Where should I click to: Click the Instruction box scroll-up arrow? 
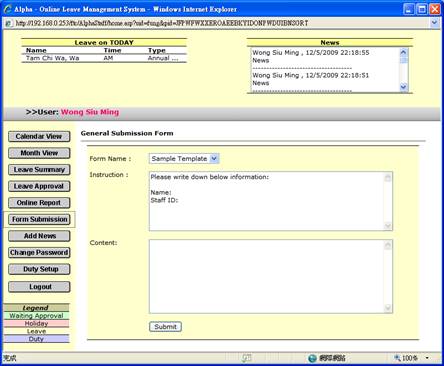[x=388, y=178]
